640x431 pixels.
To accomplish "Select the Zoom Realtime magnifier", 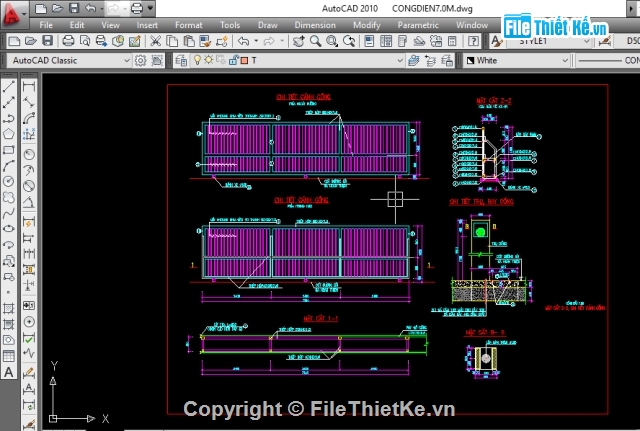I will [315, 41].
